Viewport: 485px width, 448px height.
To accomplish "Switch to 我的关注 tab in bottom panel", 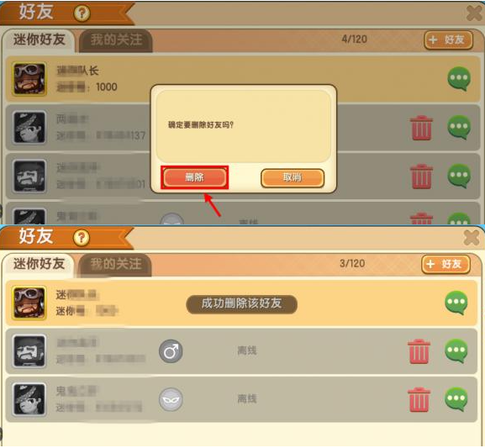I will [116, 264].
